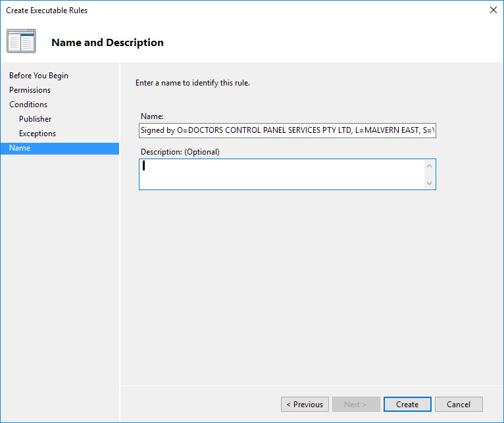Jump to the Publisher sub-step
Screen dimensions: 504x423
(x=35, y=119)
